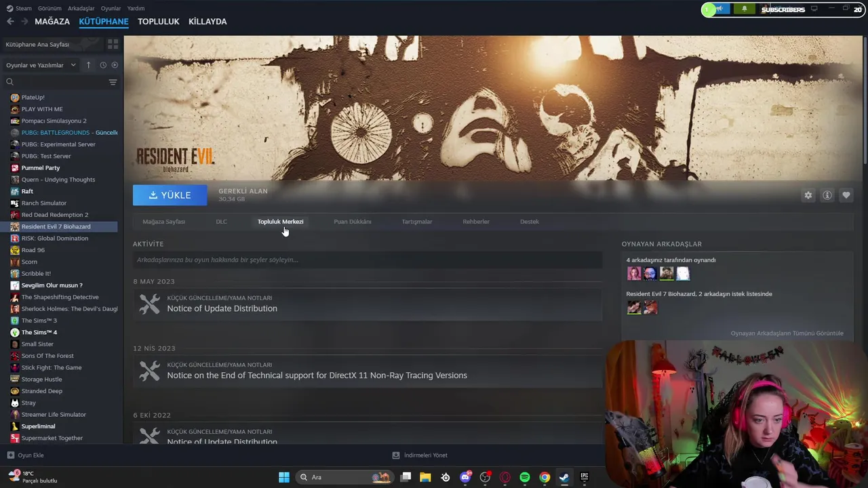Screen dimensions: 868x488
Task: Open the green notifications bell
Action: (745, 9)
